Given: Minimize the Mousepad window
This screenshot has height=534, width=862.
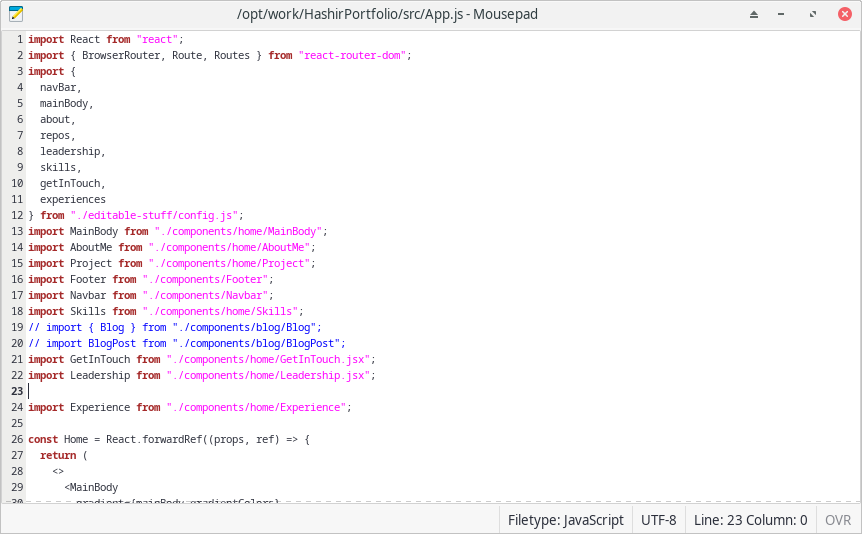Looking at the screenshot, I should [x=781, y=14].
